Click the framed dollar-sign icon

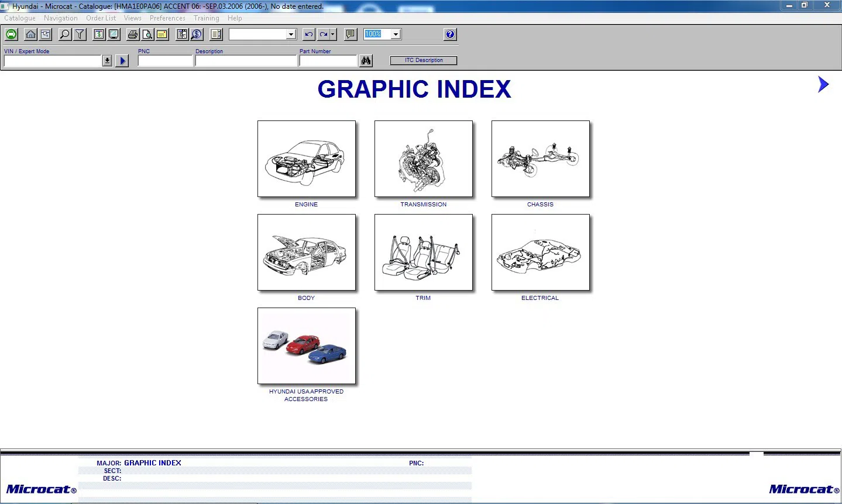99,34
